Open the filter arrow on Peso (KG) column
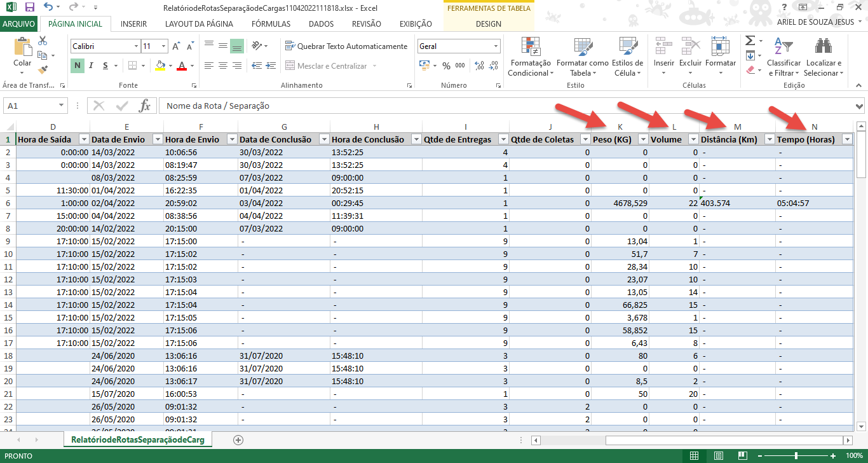The width and height of the screenshot is (868, 463). click(x=643, y=139)
